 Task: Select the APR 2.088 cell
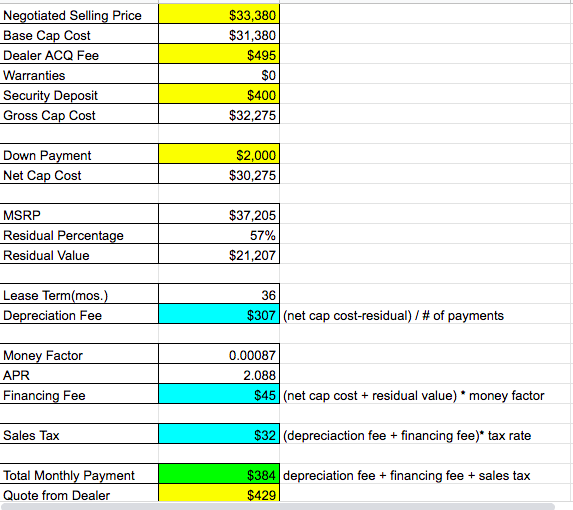219,374
